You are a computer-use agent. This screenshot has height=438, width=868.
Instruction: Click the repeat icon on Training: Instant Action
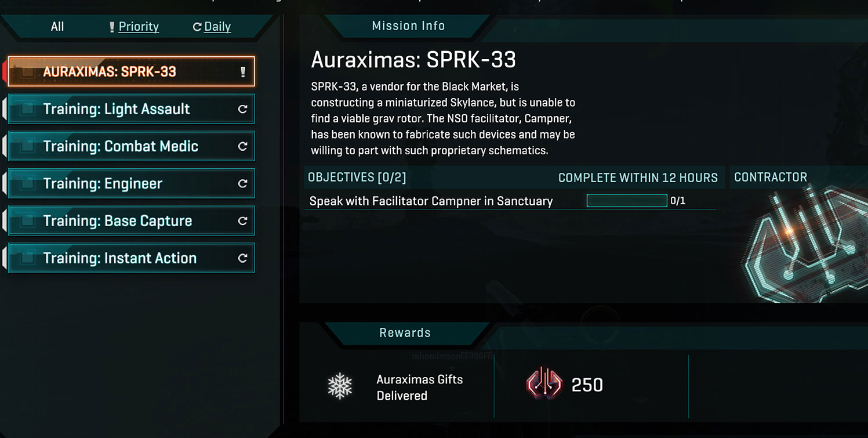[x=243, y=258]
